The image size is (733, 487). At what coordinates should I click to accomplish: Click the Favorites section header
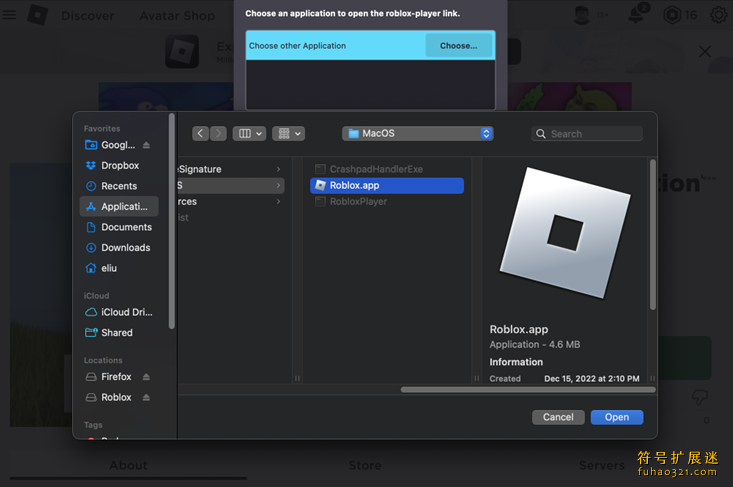click(x=102, y=129)
